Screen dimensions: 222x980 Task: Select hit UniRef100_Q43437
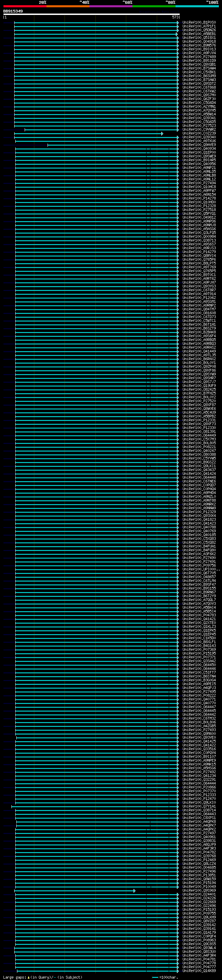[x=199, y=469]
